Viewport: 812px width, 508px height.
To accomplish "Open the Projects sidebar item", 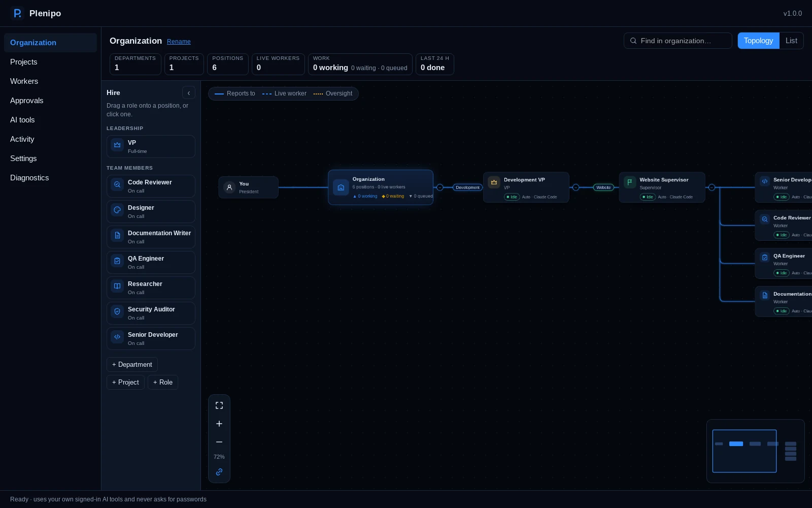I will tap(50, 62).
